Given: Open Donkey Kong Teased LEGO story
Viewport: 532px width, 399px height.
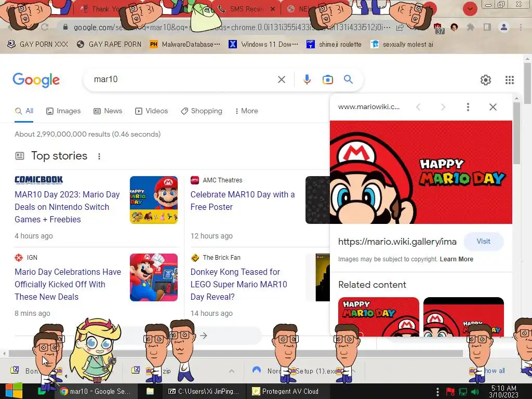Looking at the screenshot, I should pyautogui.click(x=239, y=284).
